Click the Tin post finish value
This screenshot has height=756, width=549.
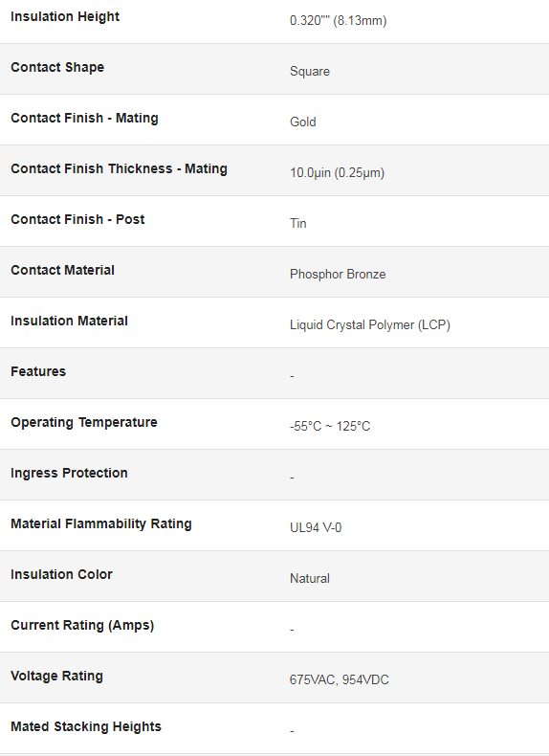[x=298, y=223]
